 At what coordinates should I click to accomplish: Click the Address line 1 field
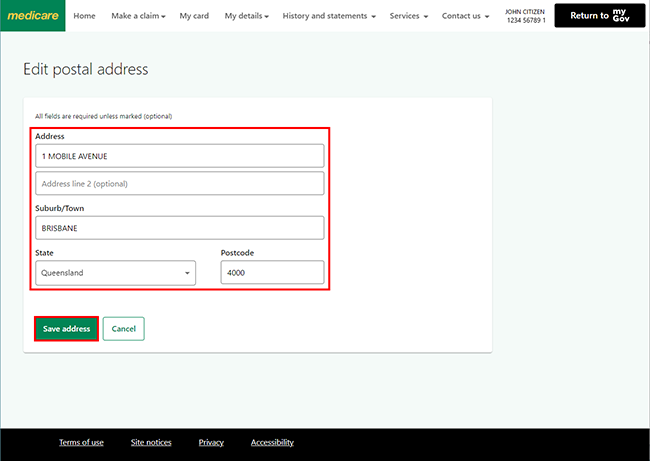[x=179, y=156]
